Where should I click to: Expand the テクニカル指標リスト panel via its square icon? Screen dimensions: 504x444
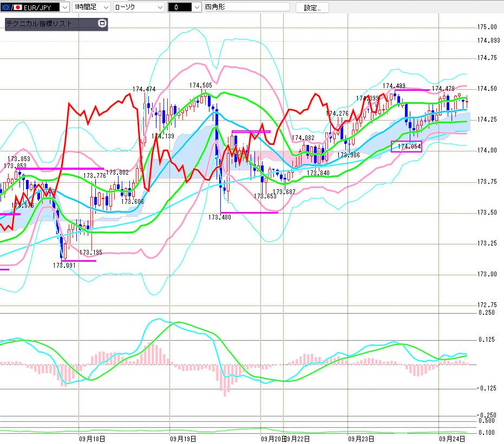(101, 23)
